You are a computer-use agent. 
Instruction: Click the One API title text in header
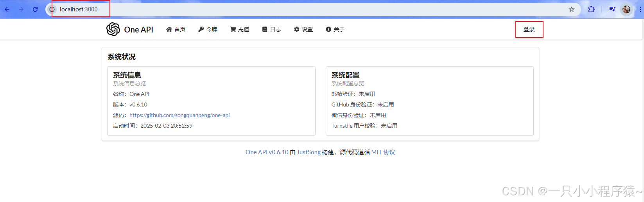click(x=139, y=30)
